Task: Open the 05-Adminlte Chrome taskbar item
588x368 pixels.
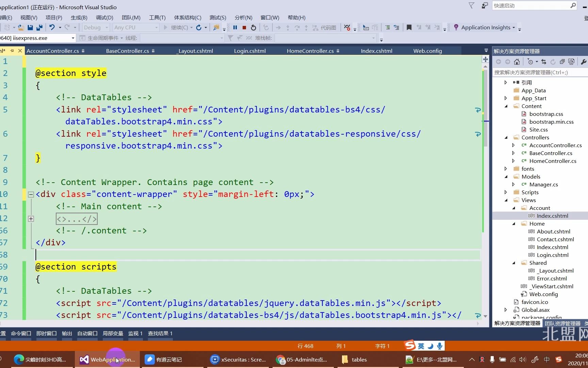Action: [302, 359]
